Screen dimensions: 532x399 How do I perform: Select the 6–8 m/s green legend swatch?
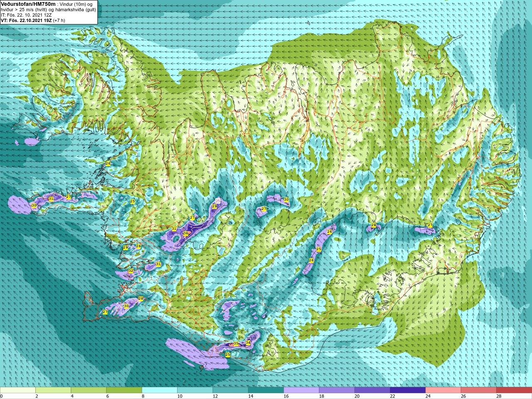(x=124, y=390)
